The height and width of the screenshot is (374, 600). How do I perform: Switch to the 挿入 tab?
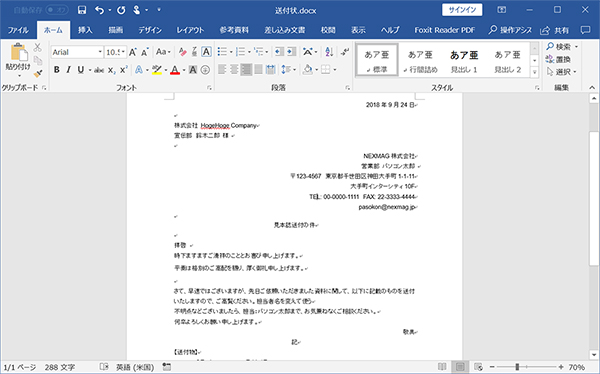point(85,30)
